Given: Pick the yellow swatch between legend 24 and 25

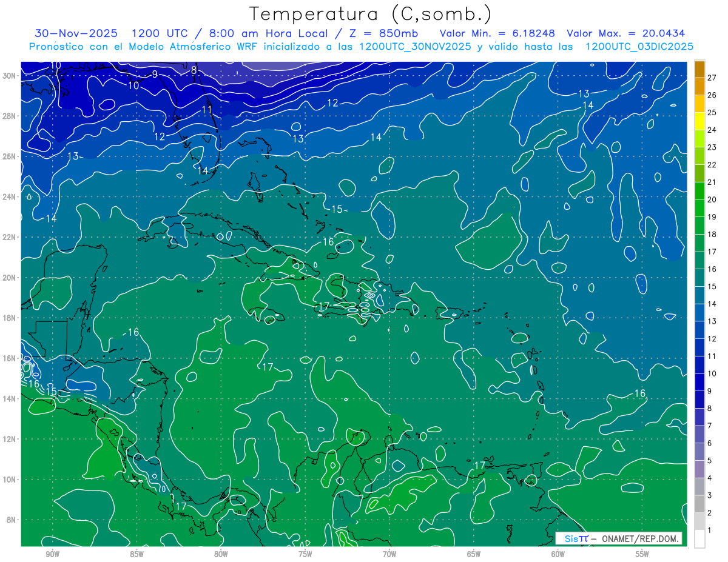Looking at the screenshot, I should coord(699,121).
